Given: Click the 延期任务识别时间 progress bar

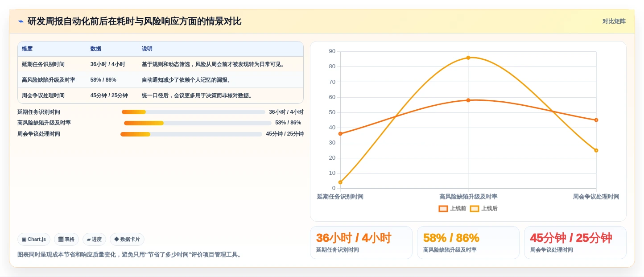Looking at the screenshot, I should click(x=194, y=112).
